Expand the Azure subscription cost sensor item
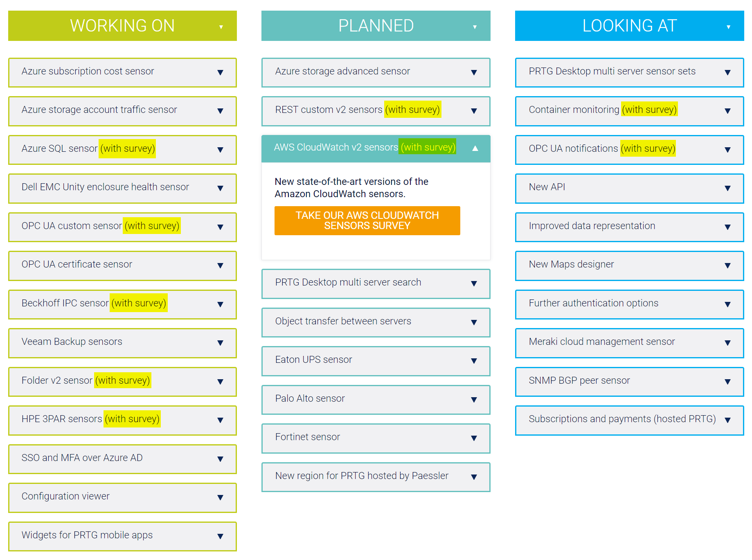 click(x=220, y=73)
